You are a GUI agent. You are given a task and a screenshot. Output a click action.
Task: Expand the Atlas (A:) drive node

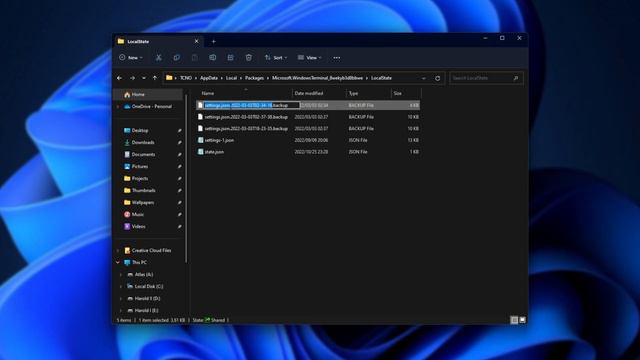pos(121,275)
